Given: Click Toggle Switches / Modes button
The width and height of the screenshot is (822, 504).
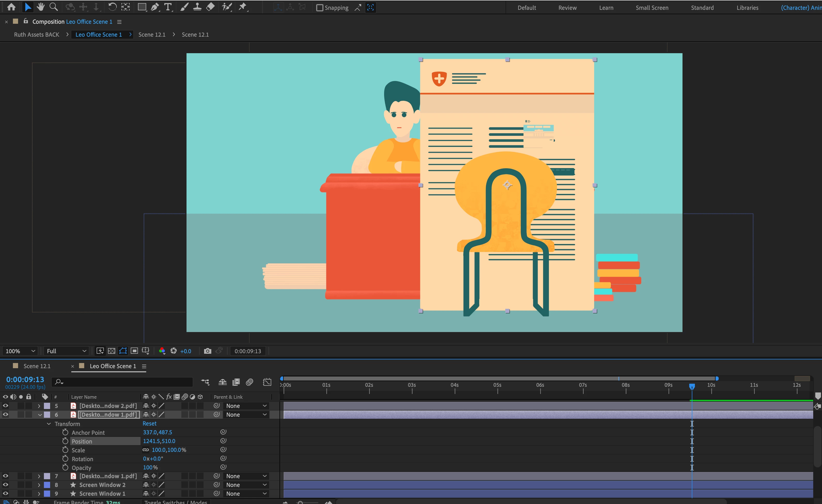Looking at the screenshot, I should pyautogui.click(x=176, y=502).
